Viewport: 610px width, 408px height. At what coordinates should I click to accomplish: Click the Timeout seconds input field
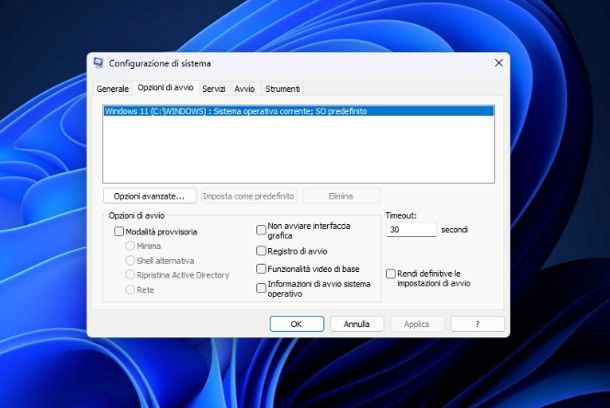411,229
